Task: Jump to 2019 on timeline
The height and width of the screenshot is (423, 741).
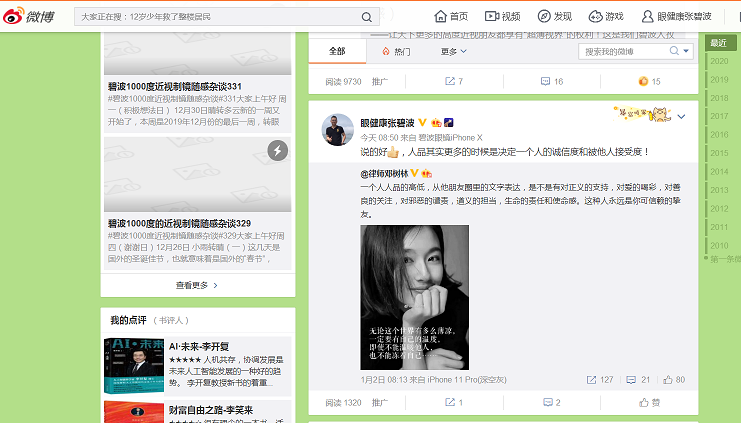Action: [x=719, y=79]
